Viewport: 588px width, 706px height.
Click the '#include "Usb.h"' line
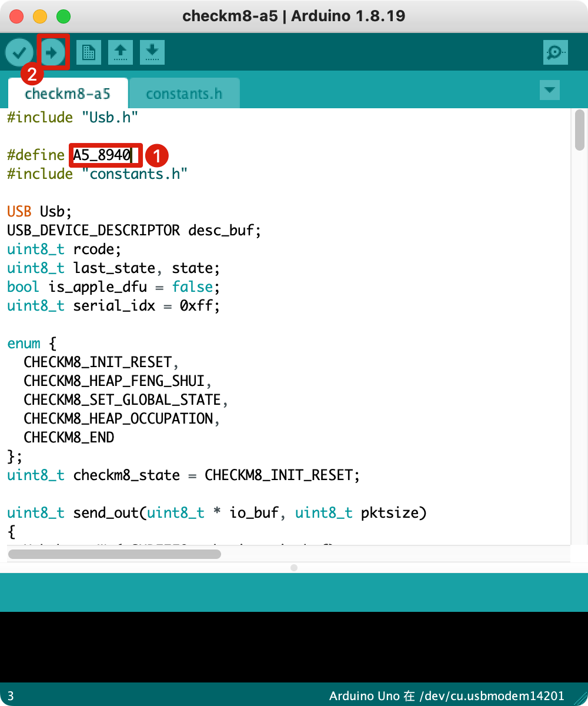coord(73,118)
